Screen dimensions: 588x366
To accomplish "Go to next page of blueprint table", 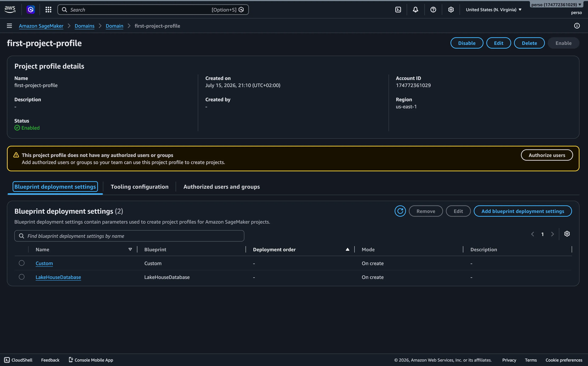I will 552,234.
